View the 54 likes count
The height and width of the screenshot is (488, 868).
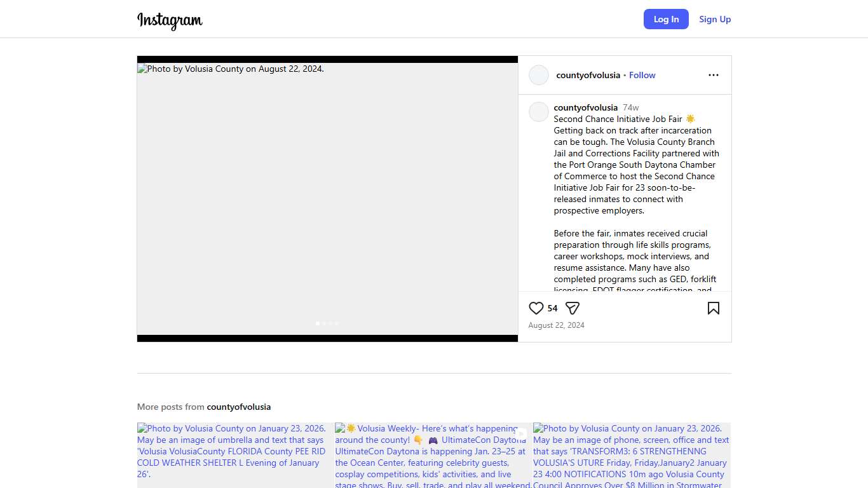(552, 308)
